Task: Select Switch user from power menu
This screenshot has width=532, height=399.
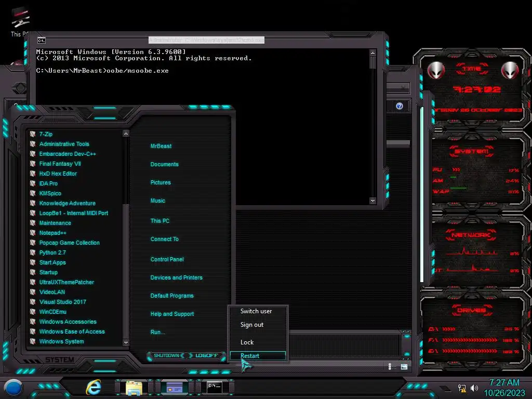Action: tap(256, 311)
